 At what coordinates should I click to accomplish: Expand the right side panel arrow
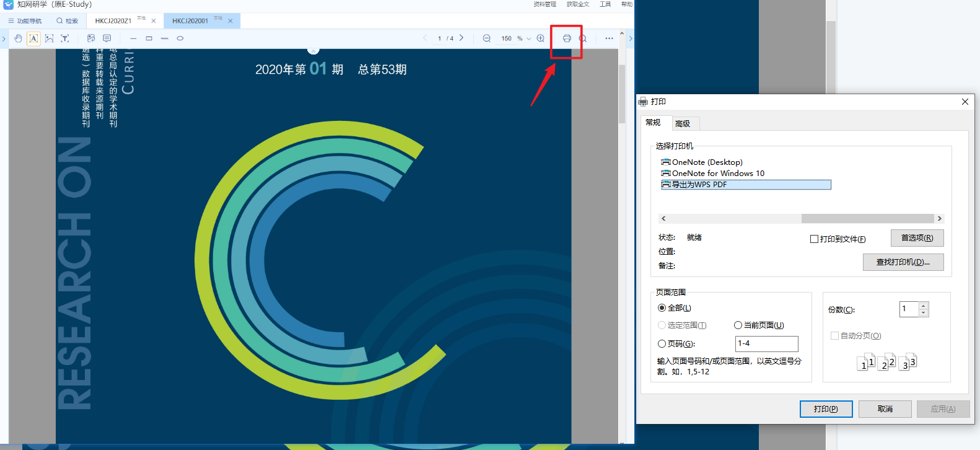[631, 38]
